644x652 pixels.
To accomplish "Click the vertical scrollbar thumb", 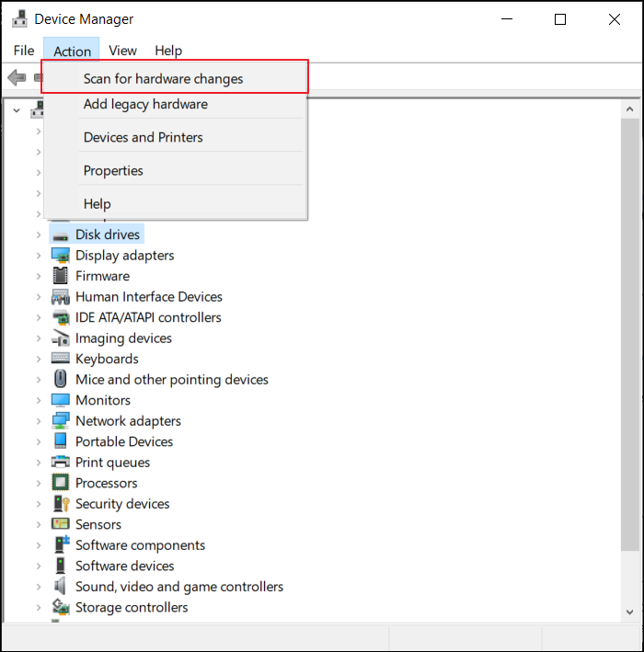I will (x=630, y=335).
